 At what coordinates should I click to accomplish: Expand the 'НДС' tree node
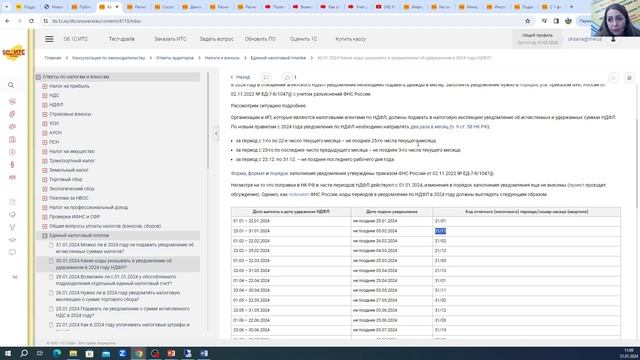(x=45, y=96)
